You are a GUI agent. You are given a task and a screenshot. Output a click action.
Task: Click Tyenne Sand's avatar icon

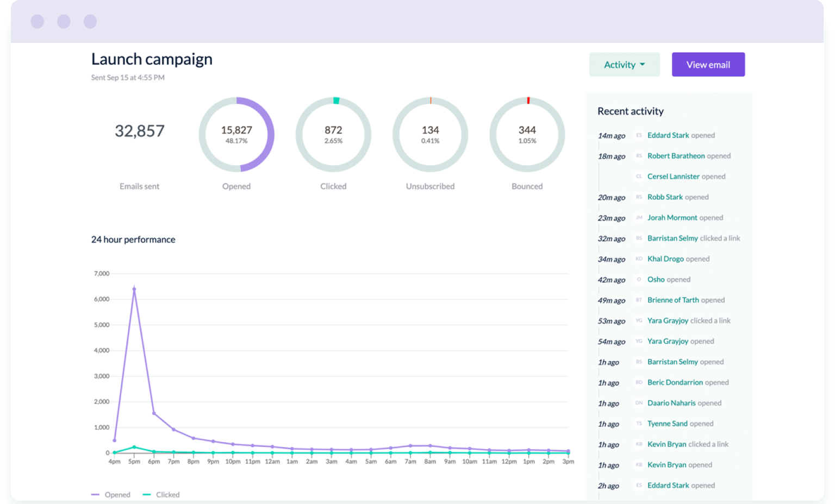click(x=639, y=424)
